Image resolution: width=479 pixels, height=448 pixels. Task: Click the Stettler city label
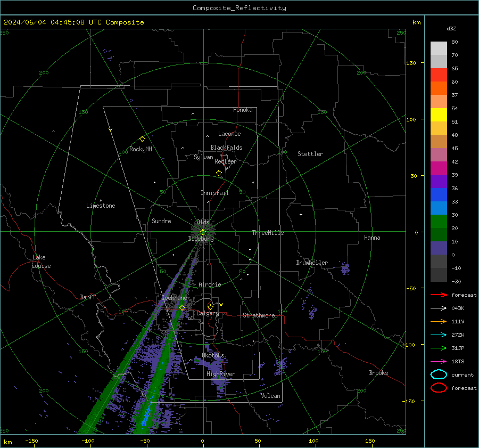click(310, 154)
